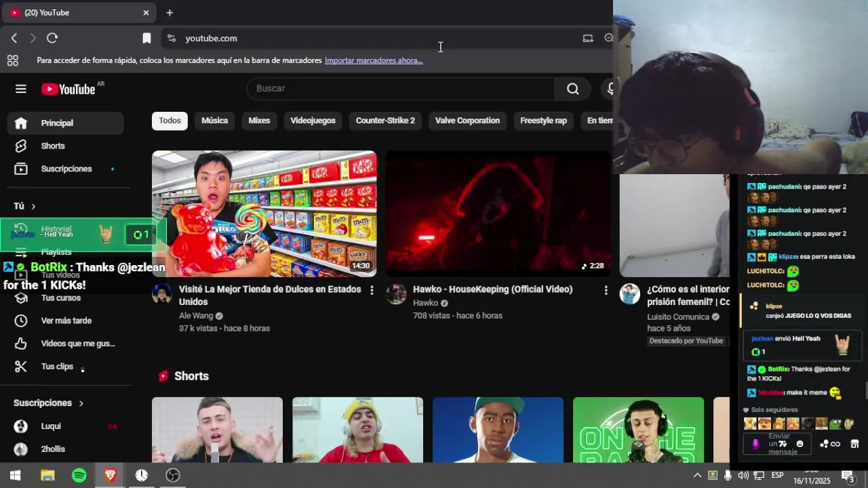Screen dimensions: 868x488
Task: Open the red Hawko video thumbnail
Action: [498, 213]
